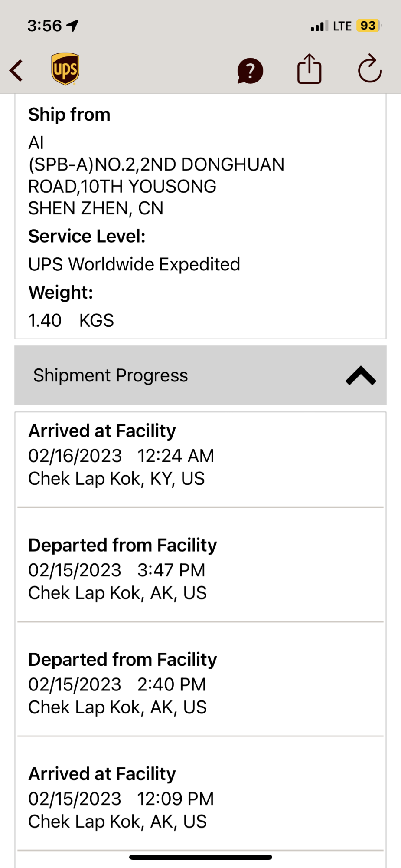Tap the Ship from address text
The height and width of the screenshot is (868, 401).
click(x=156, y=175)
